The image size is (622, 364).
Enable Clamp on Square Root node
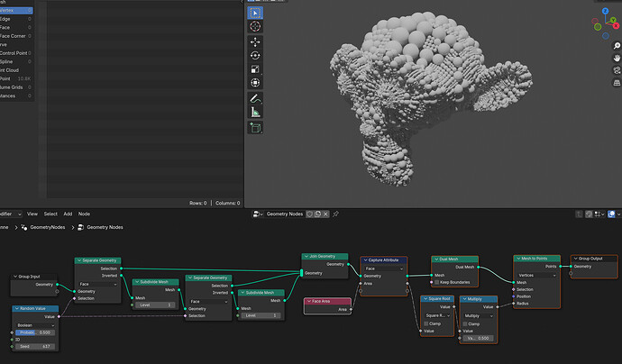pos(426,324)
